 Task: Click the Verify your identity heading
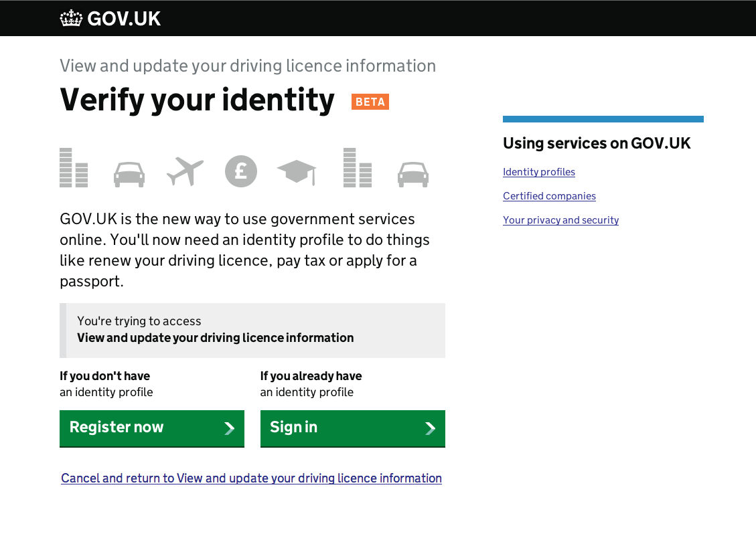click(x=197, y=100)
